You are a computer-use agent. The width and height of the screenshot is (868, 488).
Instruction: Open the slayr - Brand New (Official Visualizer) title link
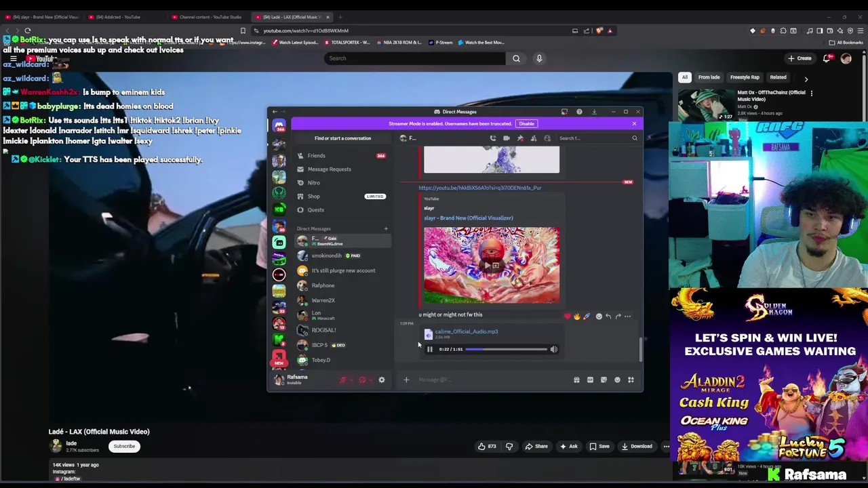[469, 218]
